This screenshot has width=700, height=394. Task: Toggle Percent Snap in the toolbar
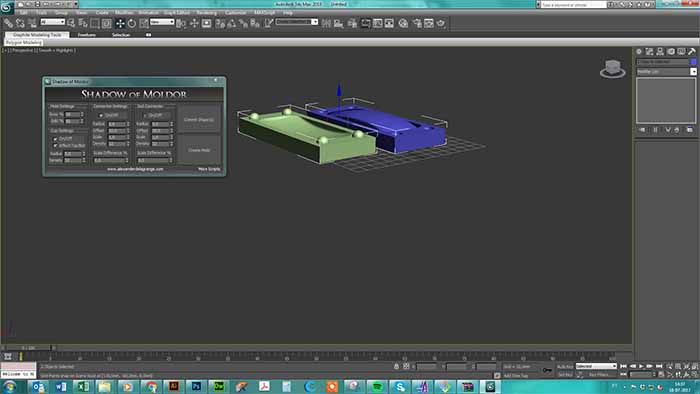tap(243, 23)
